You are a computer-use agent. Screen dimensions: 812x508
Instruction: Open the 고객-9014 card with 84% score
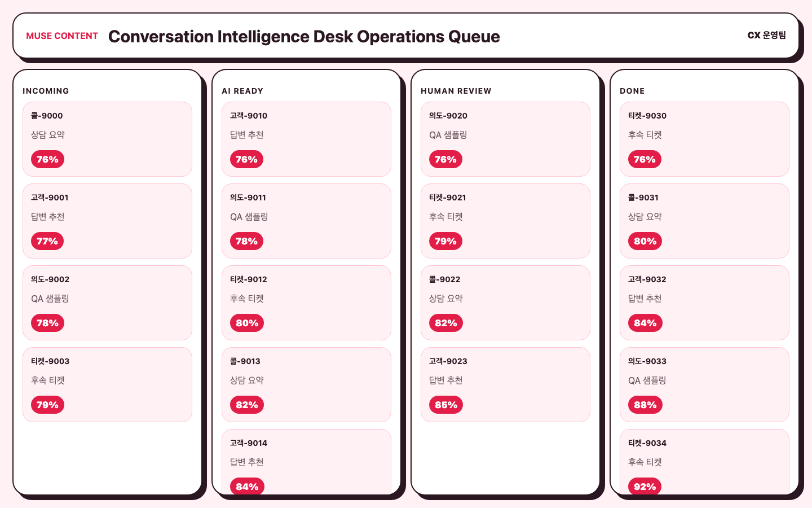click(x=306, y=462)
